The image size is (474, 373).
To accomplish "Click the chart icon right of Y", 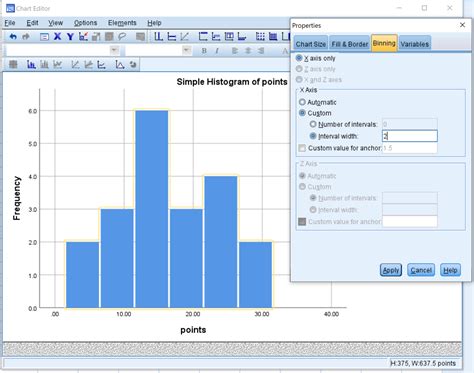I will pos(83,36).
